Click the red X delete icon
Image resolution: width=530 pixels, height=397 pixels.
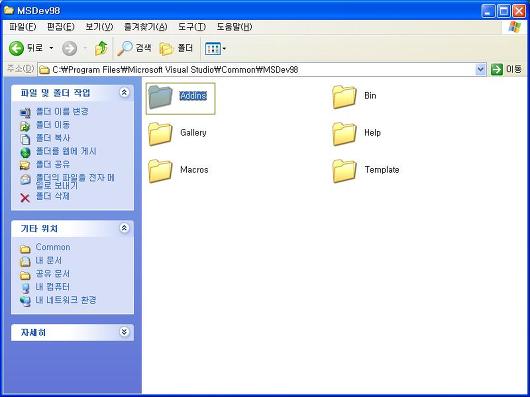(x=25, y=198)
